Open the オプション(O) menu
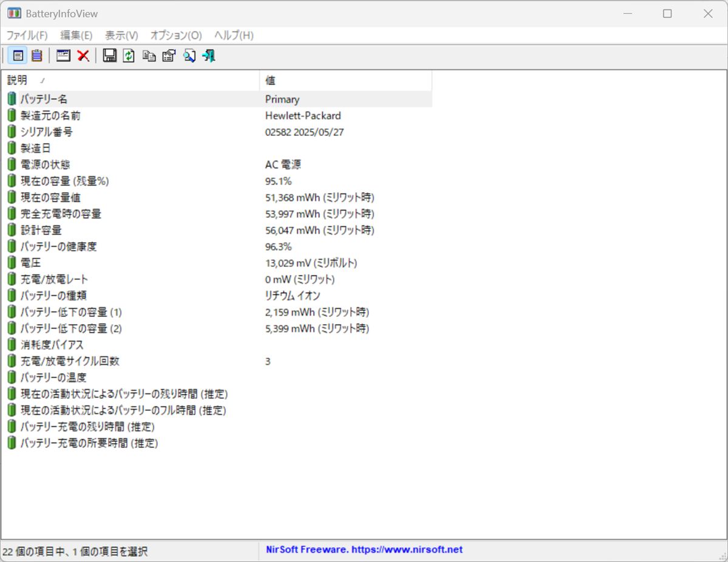Viewport: 728px width, 562px height. point(176,35)
